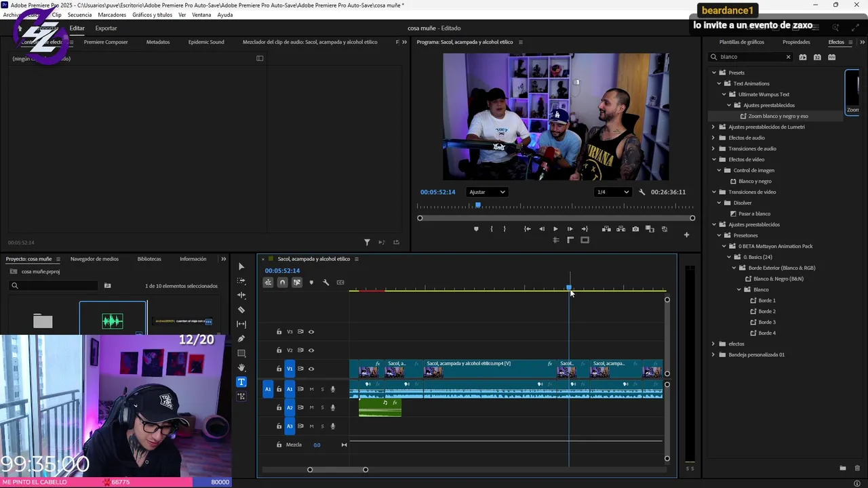Screen dimensions: 868x488
Task: Add marker in Program monitor
Action: (x=476, y=229)
